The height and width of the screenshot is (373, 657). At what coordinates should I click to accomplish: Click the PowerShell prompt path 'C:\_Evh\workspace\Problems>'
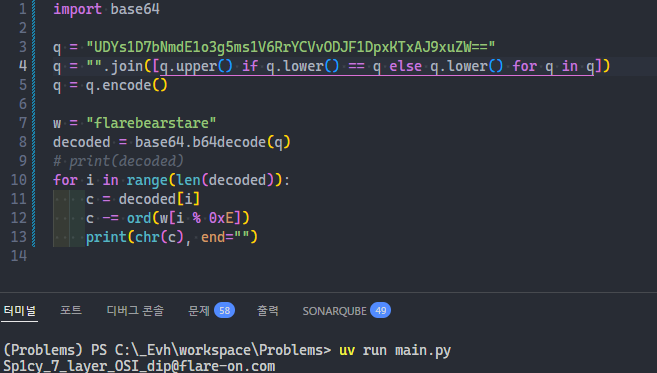click(x=223, y=350)
